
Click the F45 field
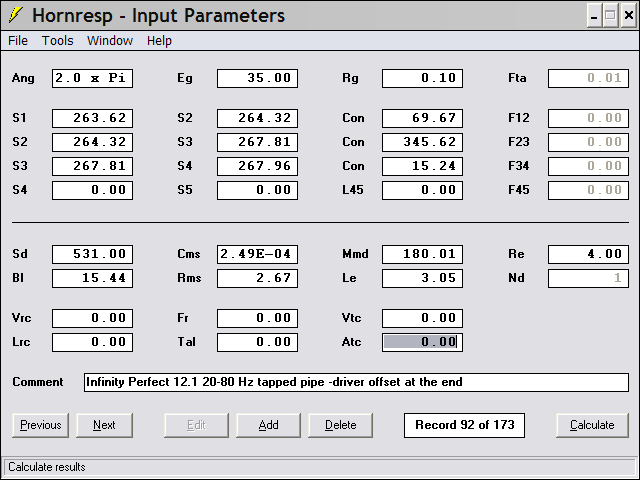588,190
